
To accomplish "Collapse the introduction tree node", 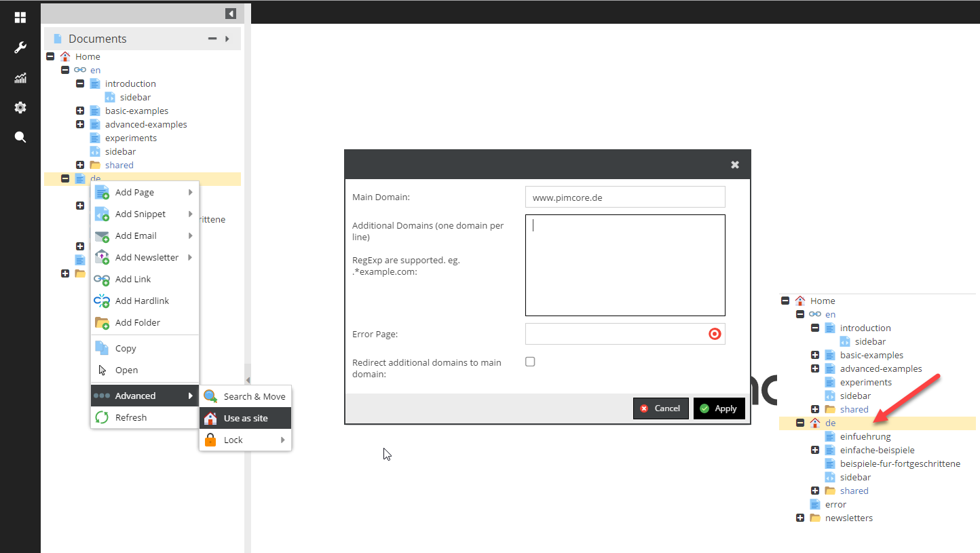I will (x=80, y=83).
